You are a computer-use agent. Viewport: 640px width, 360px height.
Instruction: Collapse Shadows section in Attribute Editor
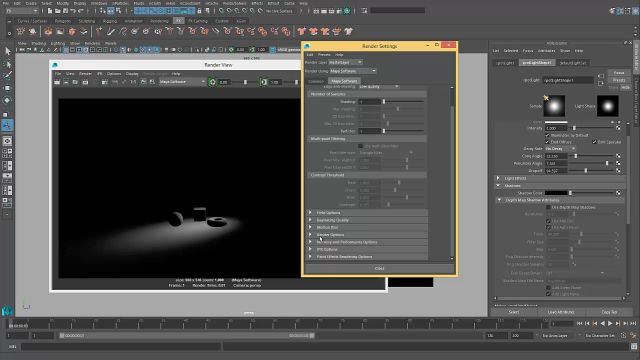pos(559,186)
